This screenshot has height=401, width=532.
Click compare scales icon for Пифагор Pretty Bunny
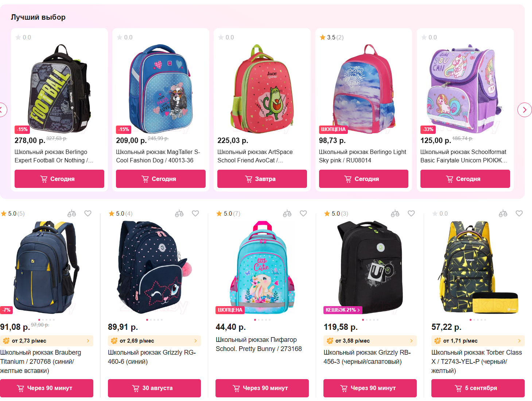pyautogui.click(x=287, y=213)
